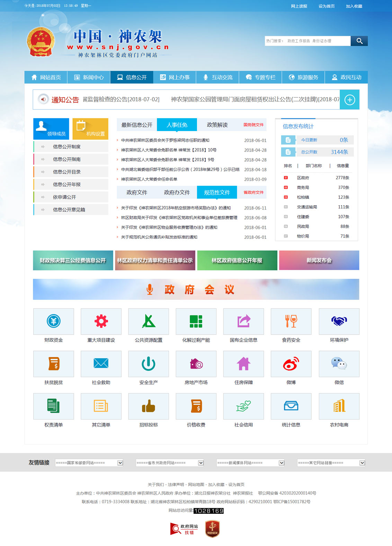Viewport: 392px width, 546px height.
Task: Click the 环境保护 handshake icon
Action: click(x=339, y=321)
